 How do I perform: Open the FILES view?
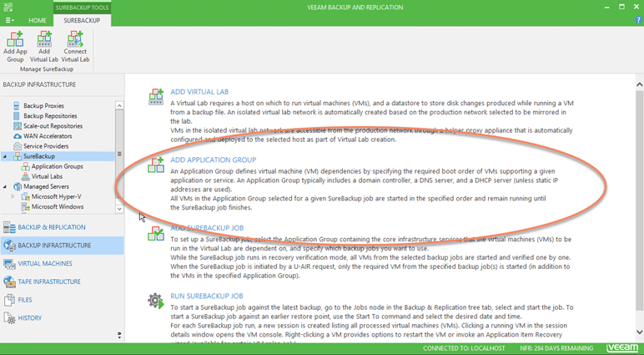(62, 300)
